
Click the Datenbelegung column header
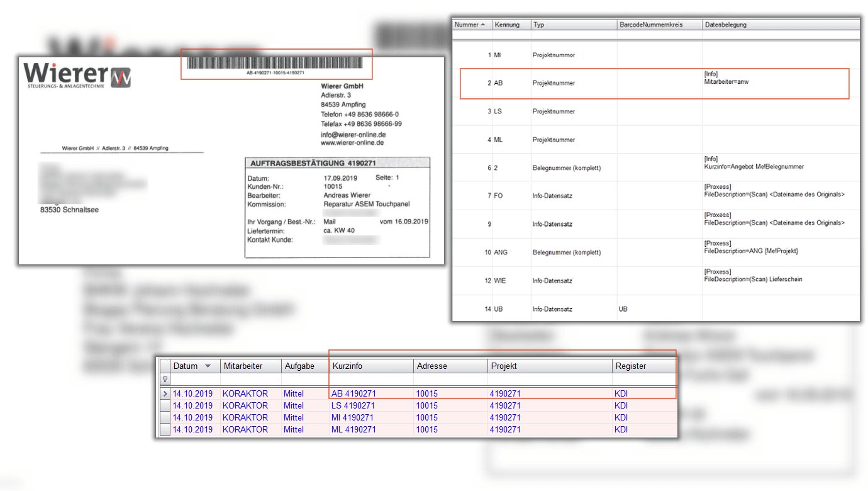tap(725, 25)
